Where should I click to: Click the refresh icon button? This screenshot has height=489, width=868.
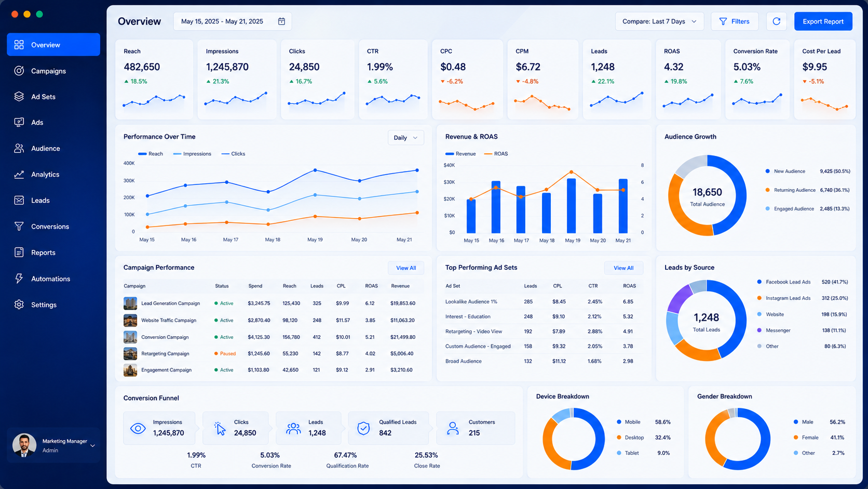click(x=776, y=21)
